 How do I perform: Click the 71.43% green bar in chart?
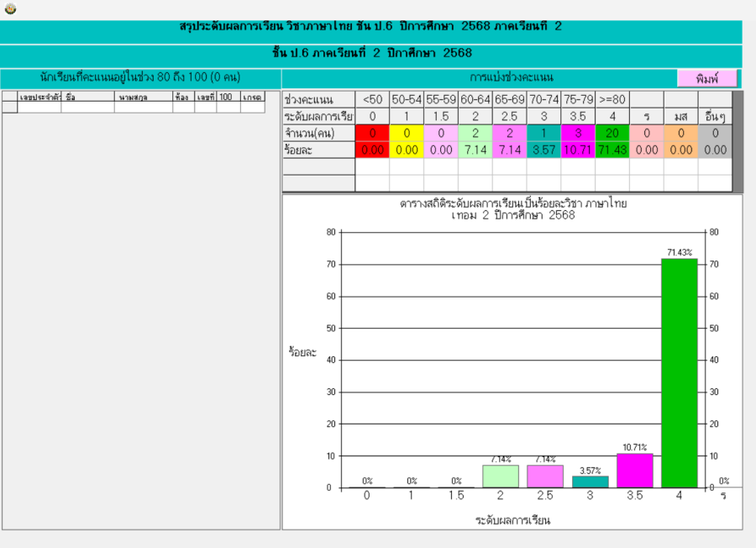coord(679,373)
